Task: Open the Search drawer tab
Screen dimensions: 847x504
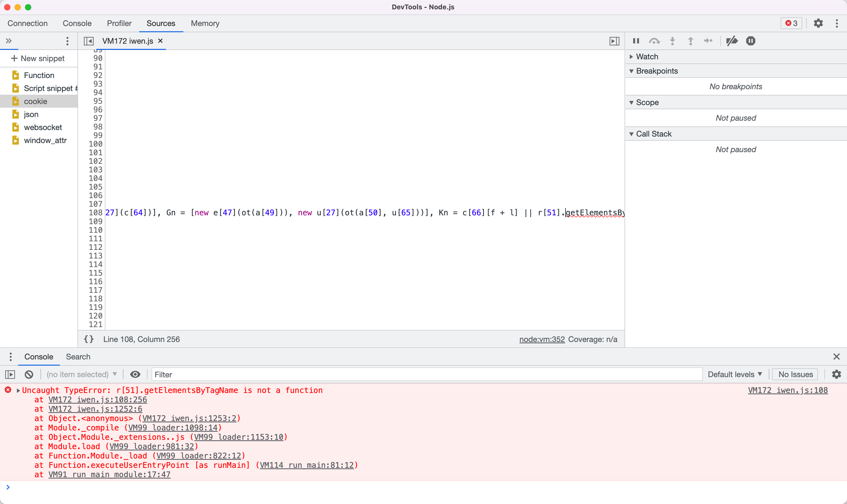Action: point(78,357)
